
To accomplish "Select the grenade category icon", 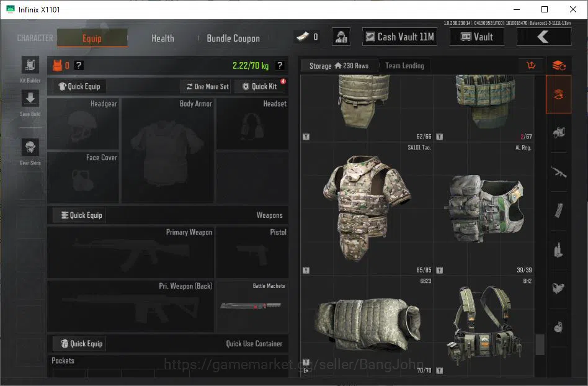I will (558, 326).
